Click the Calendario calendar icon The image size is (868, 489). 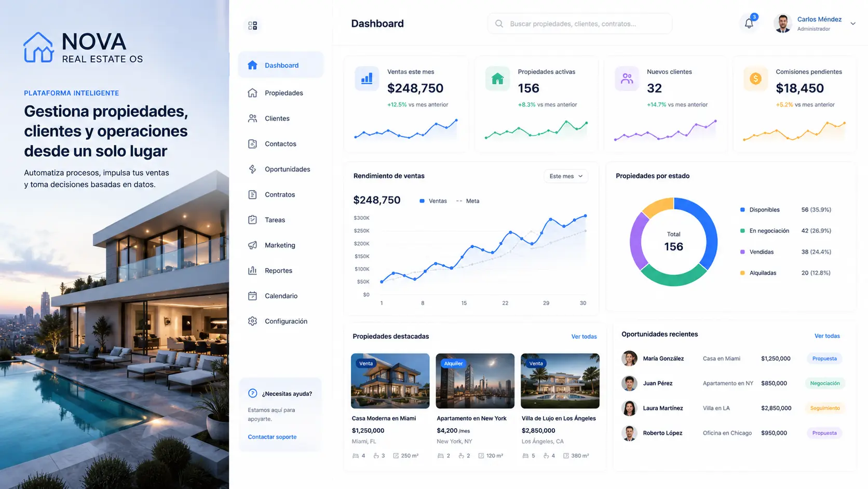click(x=252, y=296)
